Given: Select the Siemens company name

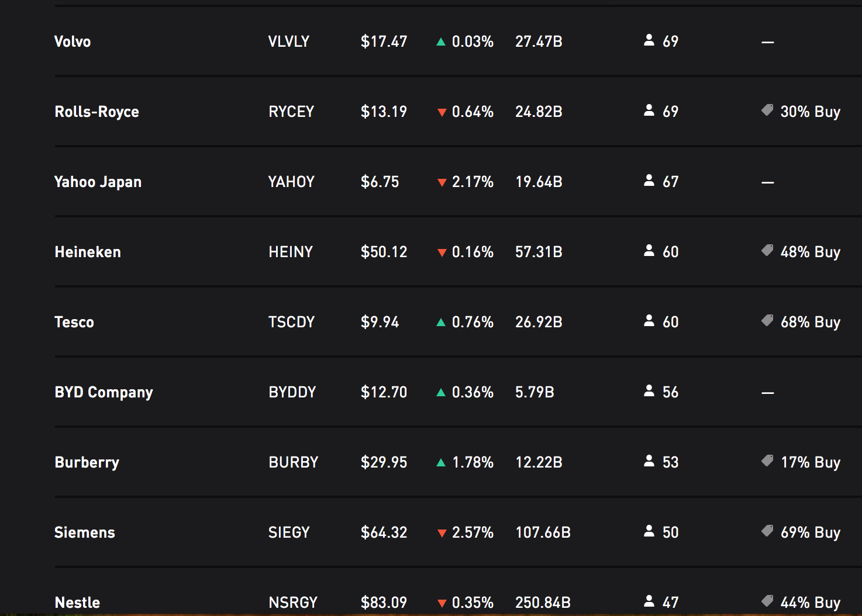Looking at the screenshot, I should pos(84,532).
